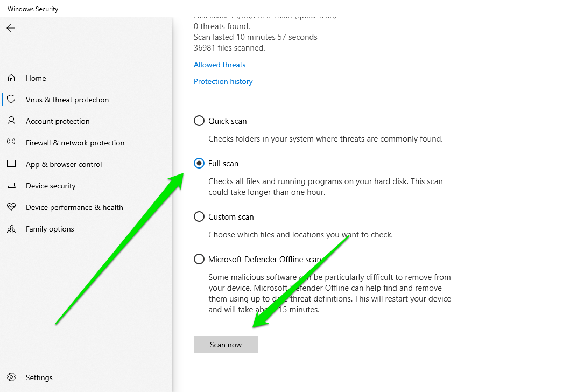Expand the hamburger navigation menu
This screenshot has height=392, width=563.
pyautogui.click(x=11, y=52)
